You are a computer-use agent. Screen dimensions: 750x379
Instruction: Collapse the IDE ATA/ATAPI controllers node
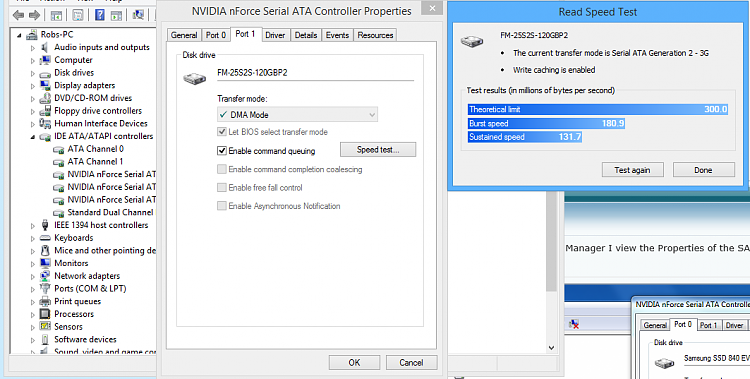click(33, 137)
